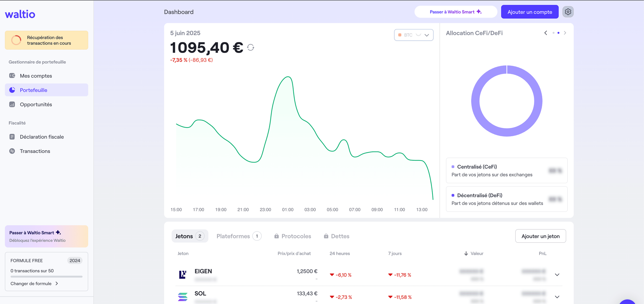This screenshot has width=644, height=304.
Task: Click the transactions usage progress bar
Action: (46, 277)
